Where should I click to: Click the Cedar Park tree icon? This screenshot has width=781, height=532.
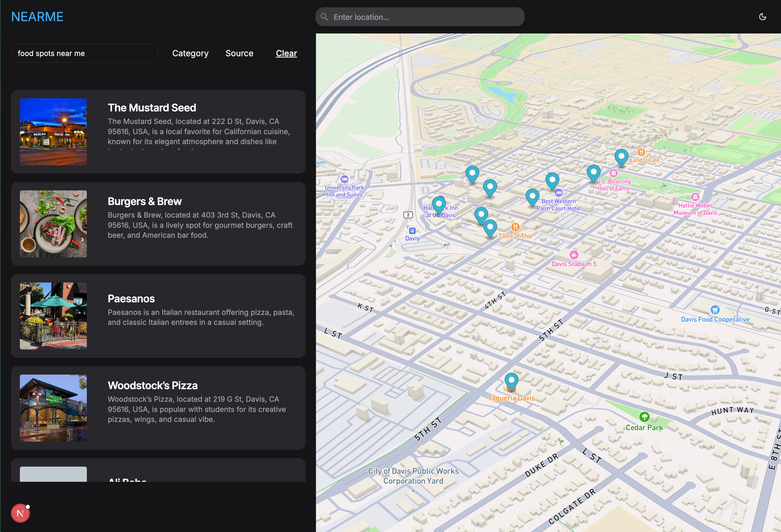644,417
